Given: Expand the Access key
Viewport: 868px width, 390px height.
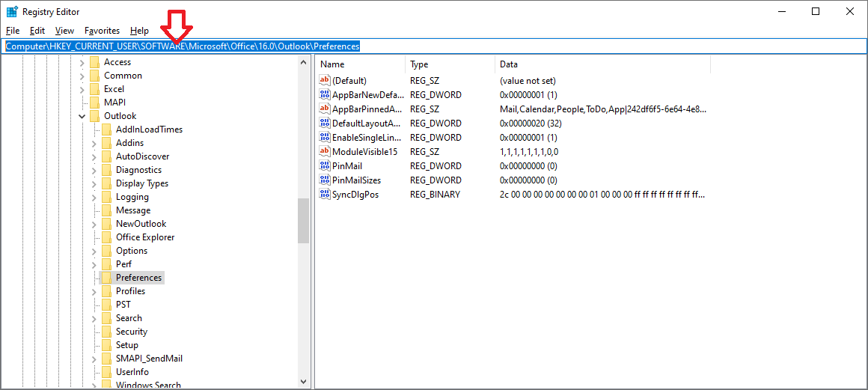Looking at the screenshot, I should pyautogui.click(x=82, y=63).
